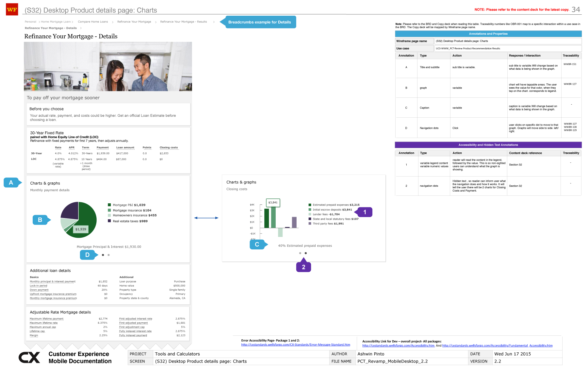Viewport: 588px width, 372px height.
Task: Click the CX Customer Experience logo
Action: click(x=29, y=358)
